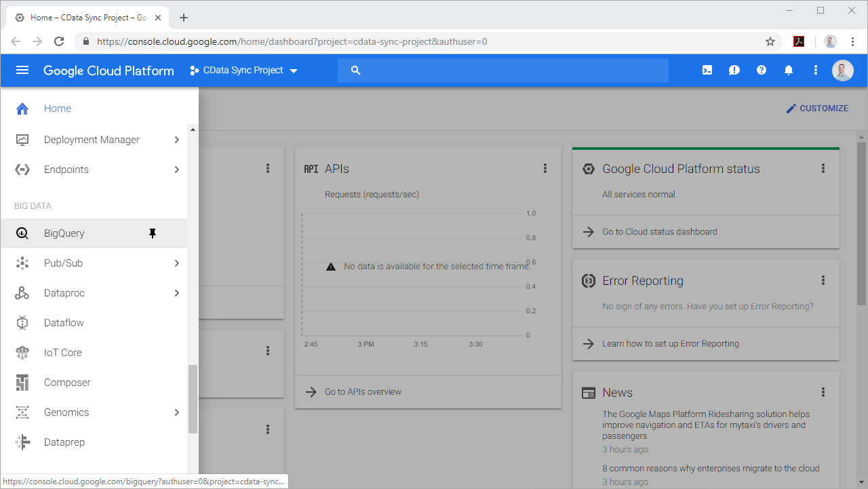Expand the Dataproc submenu

pos(176,292)
